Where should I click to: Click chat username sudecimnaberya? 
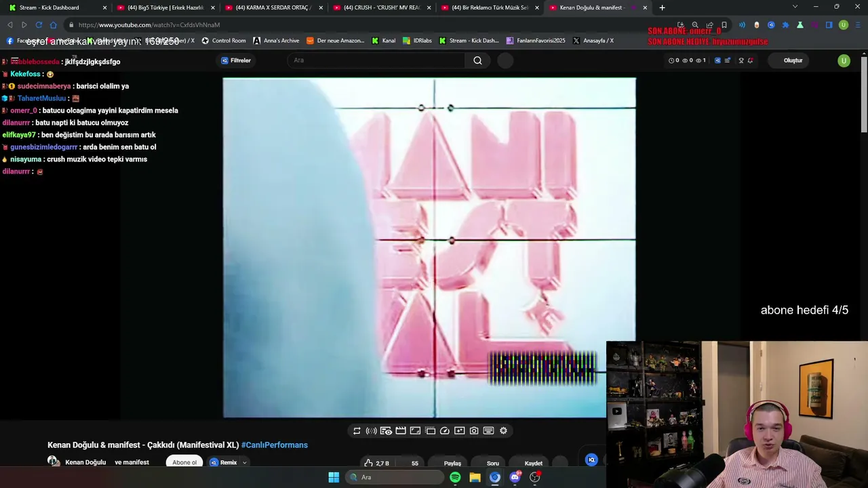(x=44, y=86)
